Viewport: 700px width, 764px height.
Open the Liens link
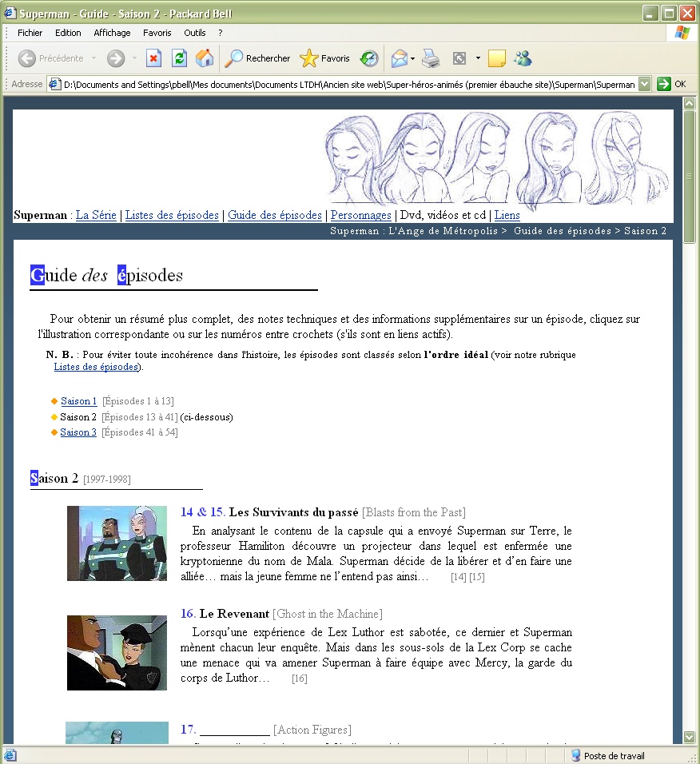(507, 215)
